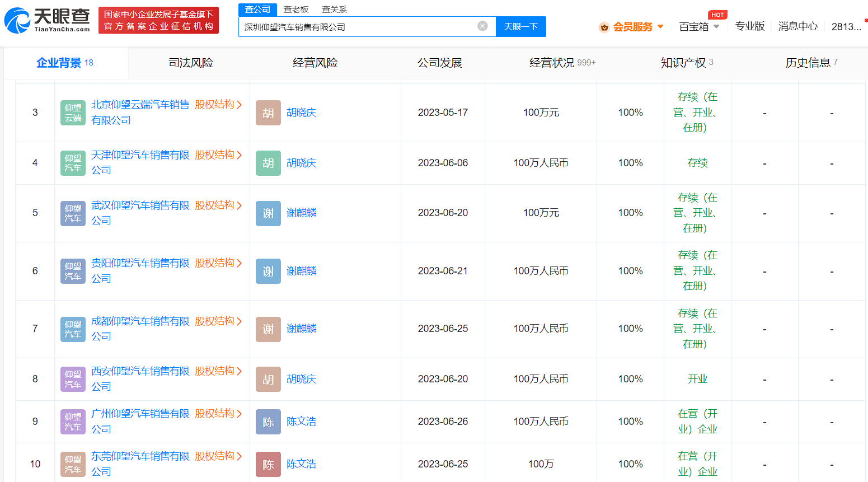
Task: Open 西安仰望汽车销售 company logo thumbnail
Action: pyautogui.click(x=73, y=379)
